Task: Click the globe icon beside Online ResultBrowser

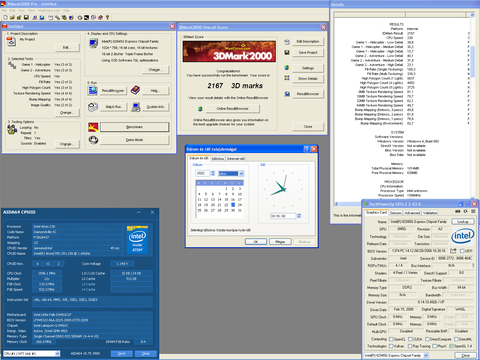Action: pos(200,109)
